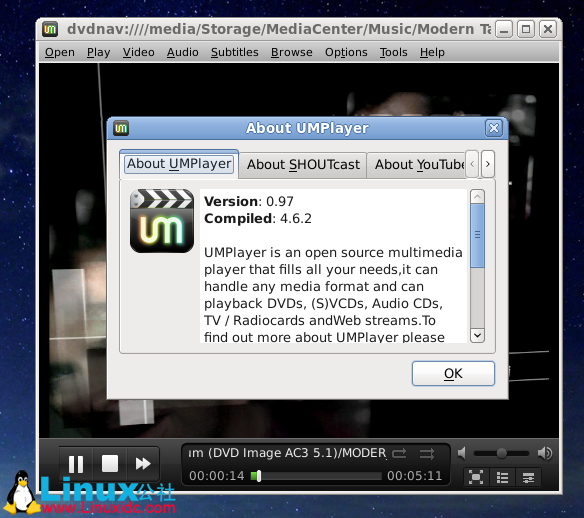Open the Open menu

pos(60,52)
